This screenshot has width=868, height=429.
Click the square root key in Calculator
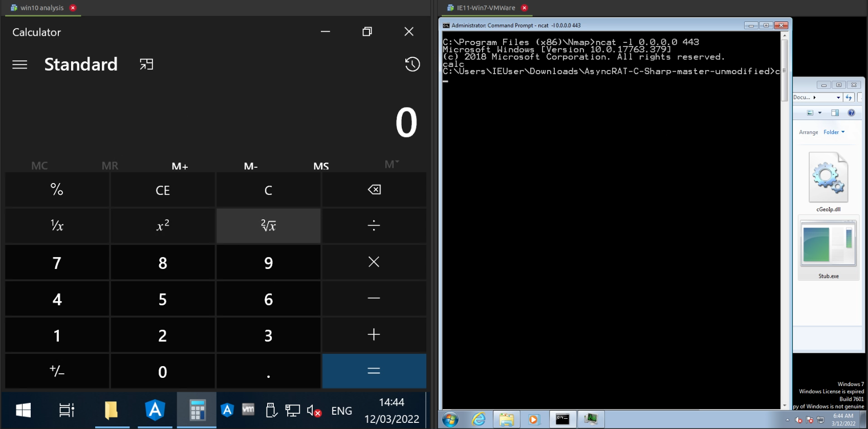coord(268,225)
